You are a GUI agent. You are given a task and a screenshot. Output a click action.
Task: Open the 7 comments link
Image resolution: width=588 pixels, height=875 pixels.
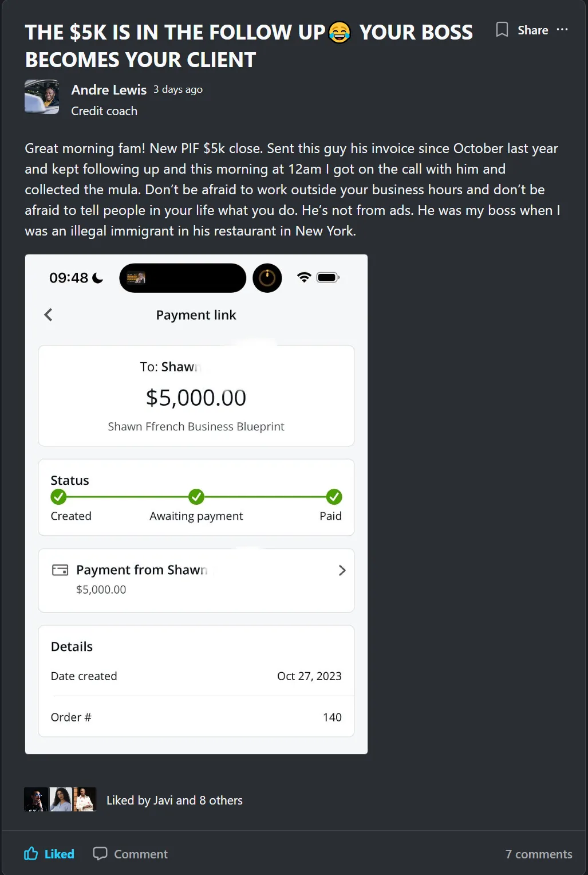click(x=539, y=854)
